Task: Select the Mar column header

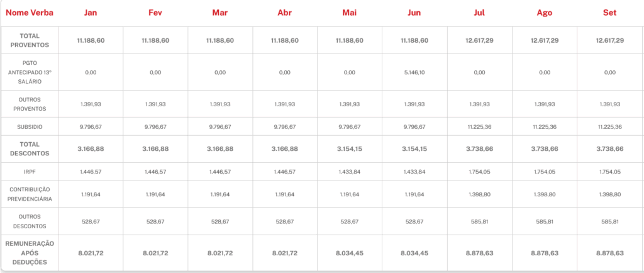Action: (219, 13)
